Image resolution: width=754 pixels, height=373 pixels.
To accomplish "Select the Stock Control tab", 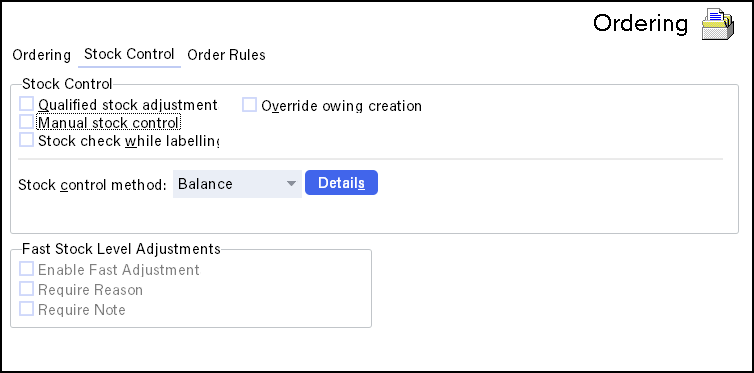I will tap(129, 54).
